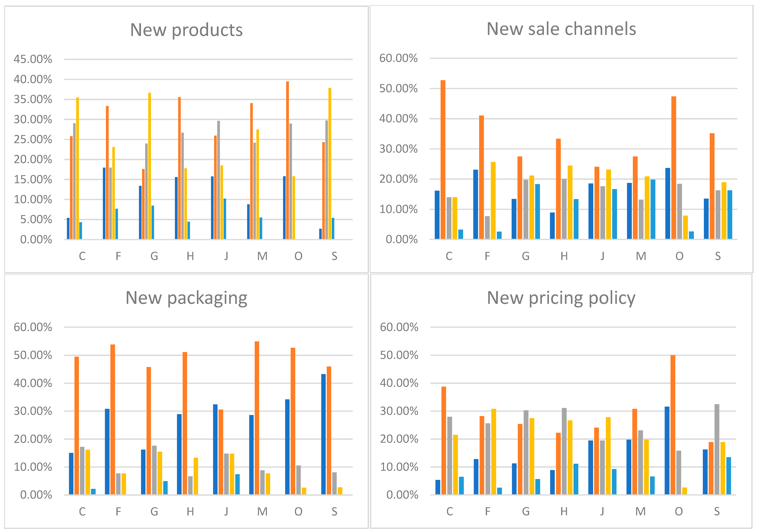This screenshot has width=757, height=532.
Task: Click category label M in New packaging chart
Action: pyautogui.click(x=262, y=512)
